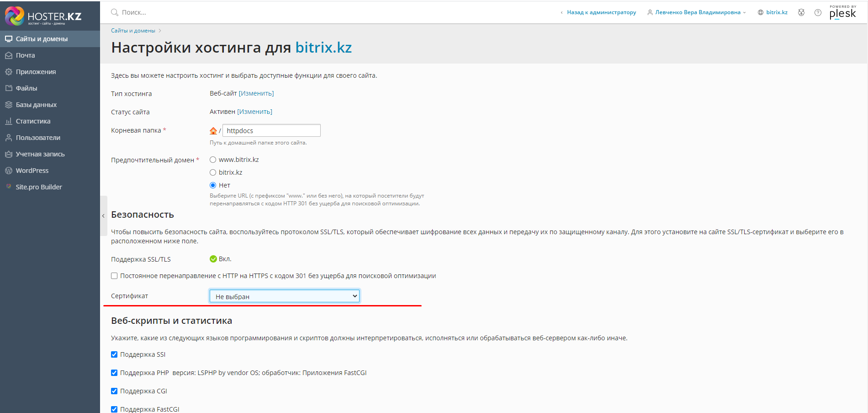Click the green SSL/TLS enabled checkmark icon

[213, 259]
